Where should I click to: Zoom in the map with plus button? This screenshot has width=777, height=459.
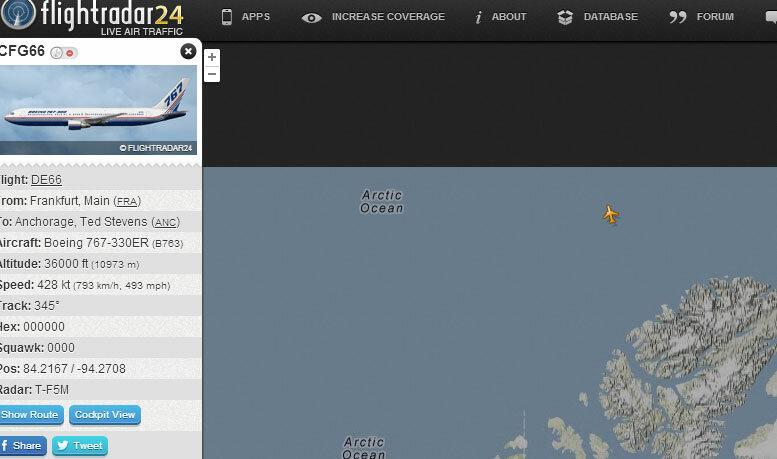click(x=212, y=57)
